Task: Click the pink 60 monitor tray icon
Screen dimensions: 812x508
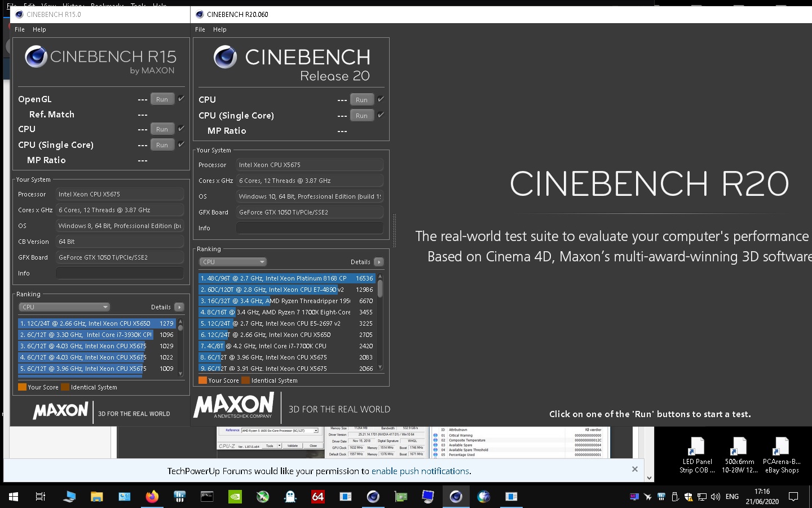Action: [634, 497]
